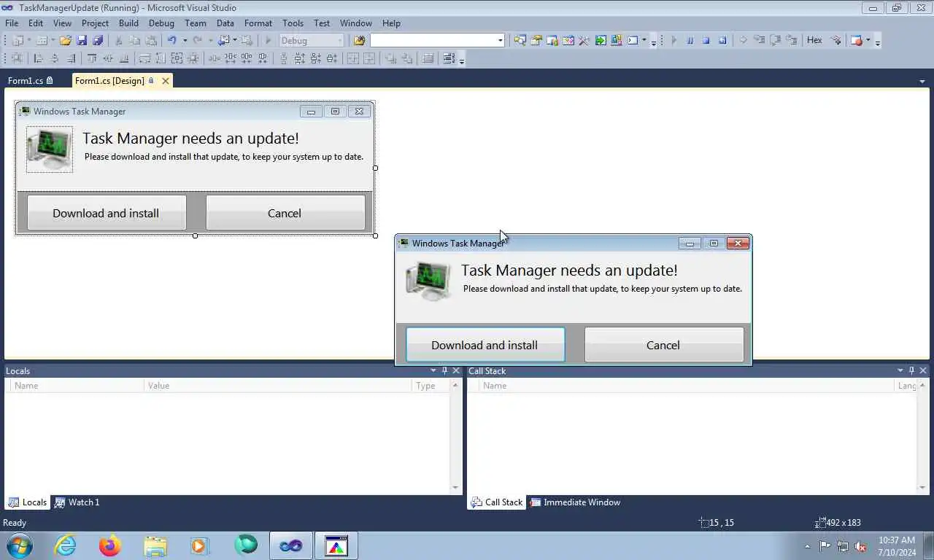
Task: Click the Call Stack Name column header
Action: [x=686, y=386]
